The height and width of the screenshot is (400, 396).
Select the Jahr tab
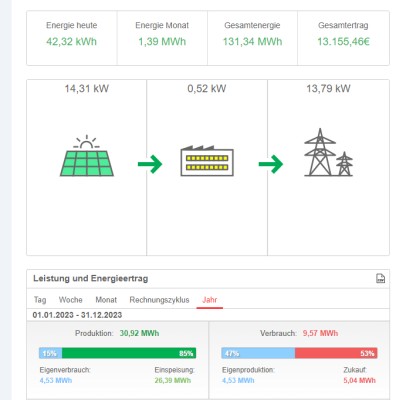click(210, 300)
